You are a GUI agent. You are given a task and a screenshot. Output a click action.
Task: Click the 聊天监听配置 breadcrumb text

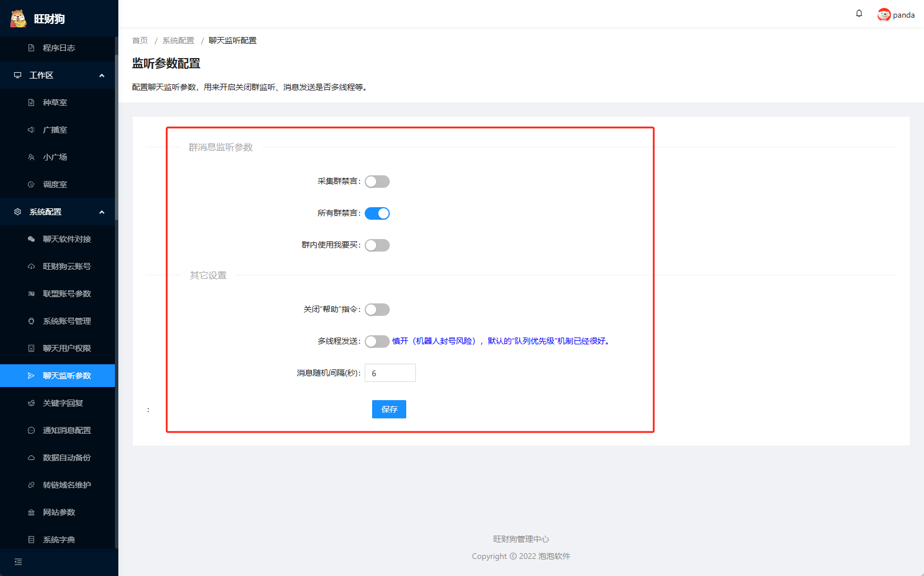point(233,40)
